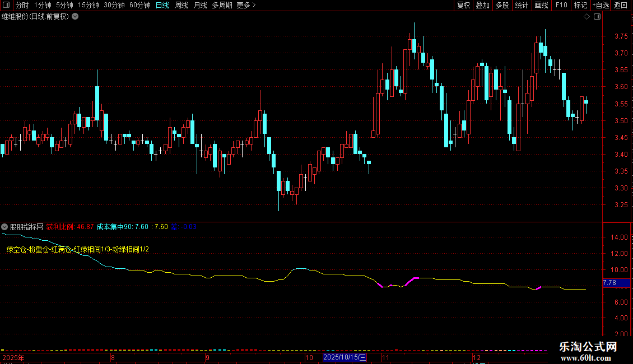Click the diamond icon above main chart
The image size is (633, 364).
click(587, 17)
